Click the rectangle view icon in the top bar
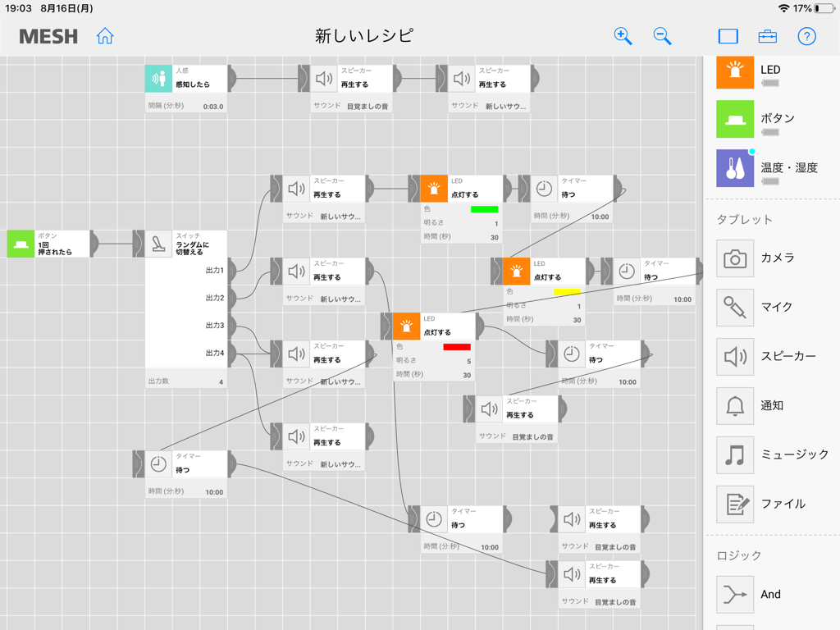The image size is (840, 630). [x=728, y=36]
